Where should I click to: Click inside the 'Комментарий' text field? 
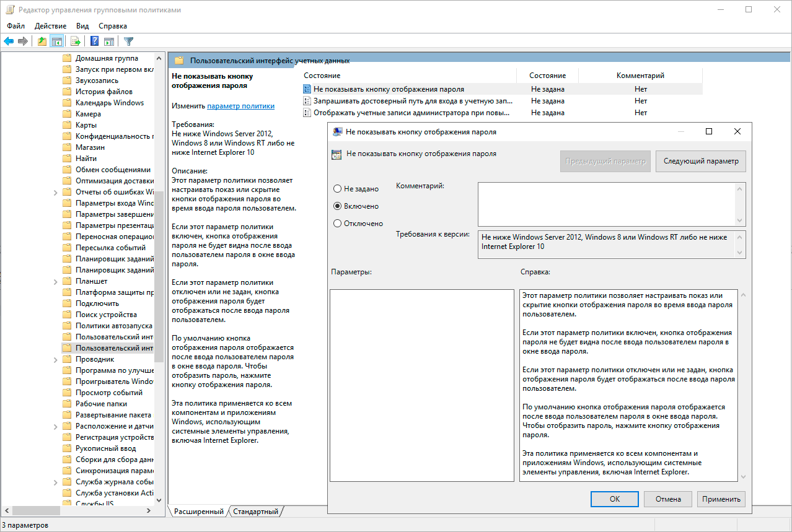coord(606,204)
